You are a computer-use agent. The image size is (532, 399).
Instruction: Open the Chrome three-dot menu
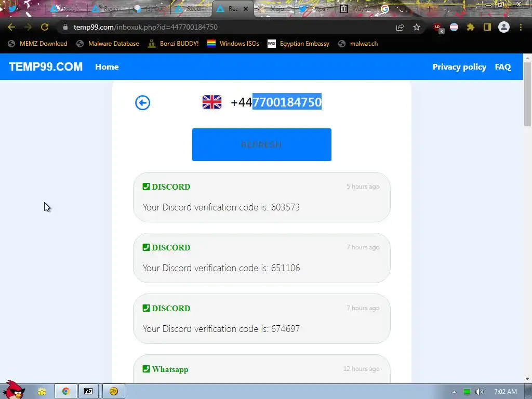tap(521, 27)
